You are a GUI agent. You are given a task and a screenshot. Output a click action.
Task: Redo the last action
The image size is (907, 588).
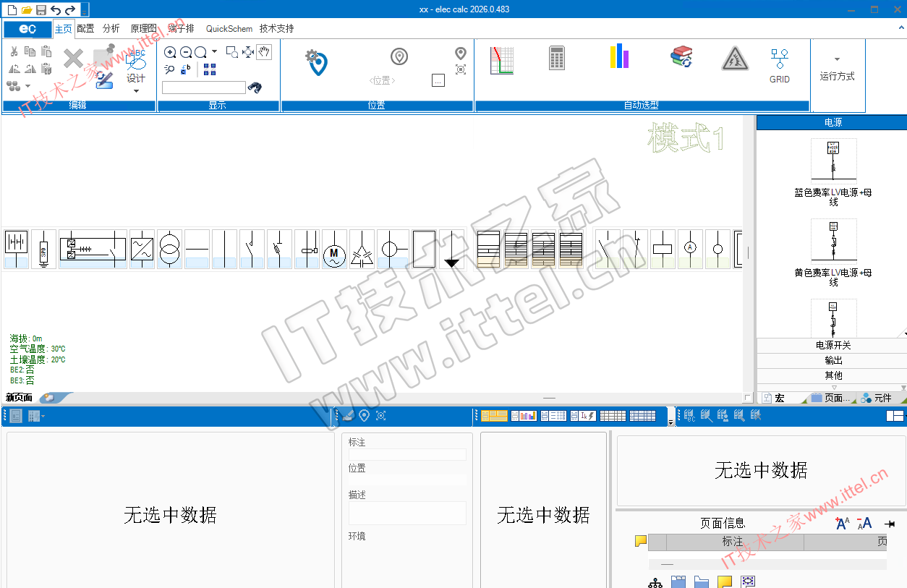[x=70, y=9]
